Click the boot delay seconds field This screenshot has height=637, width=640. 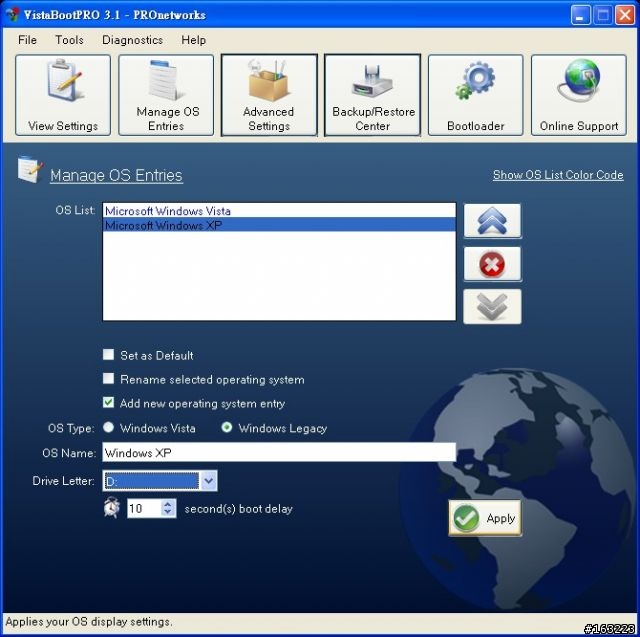click(x=144, y=508)
